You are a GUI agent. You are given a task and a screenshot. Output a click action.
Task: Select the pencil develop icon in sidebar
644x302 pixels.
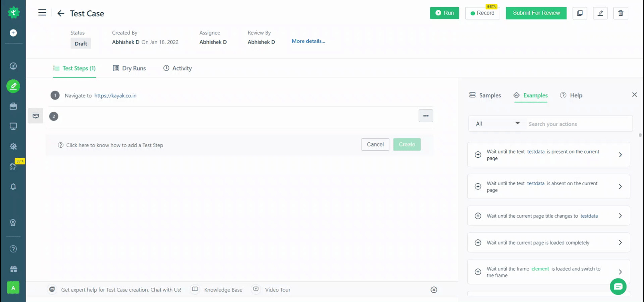[13, 86]
